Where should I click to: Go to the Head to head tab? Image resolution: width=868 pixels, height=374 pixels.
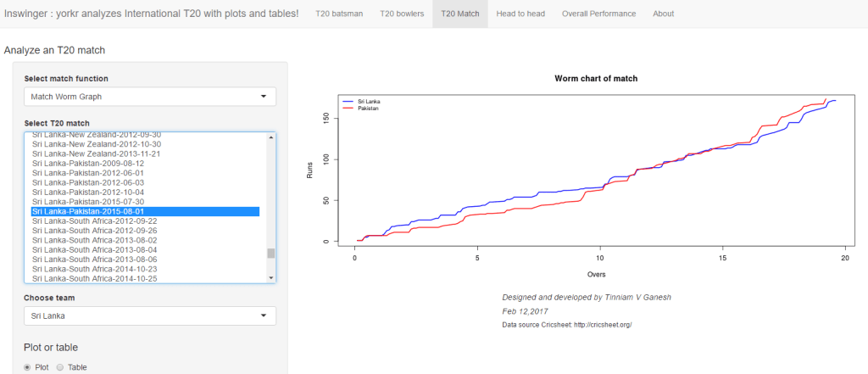[x=520, y=14]
